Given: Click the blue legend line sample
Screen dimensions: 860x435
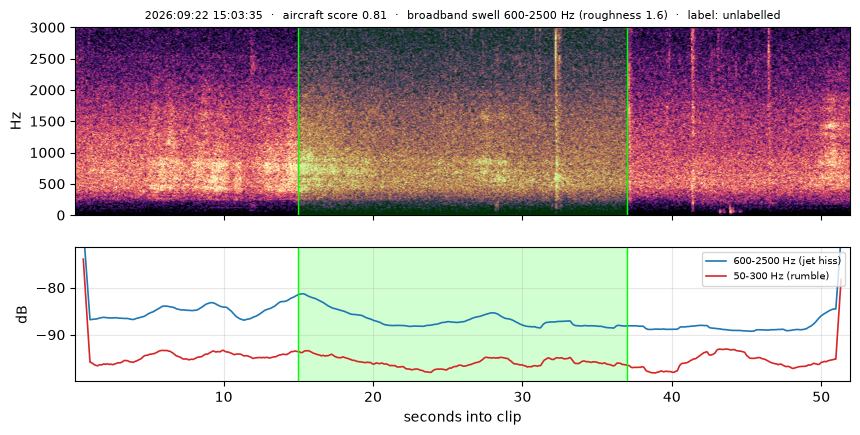Looking at the screenshot, I should pos(717,261).
